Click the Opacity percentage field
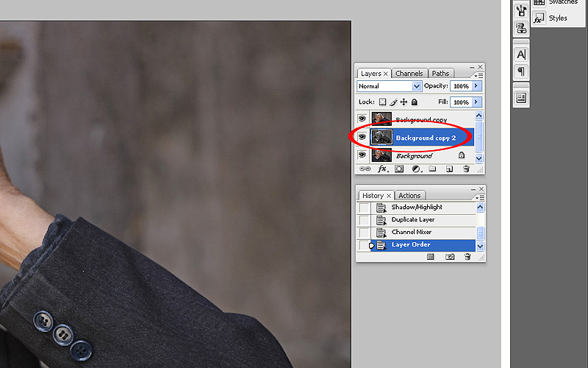 [x=460, y=86]
